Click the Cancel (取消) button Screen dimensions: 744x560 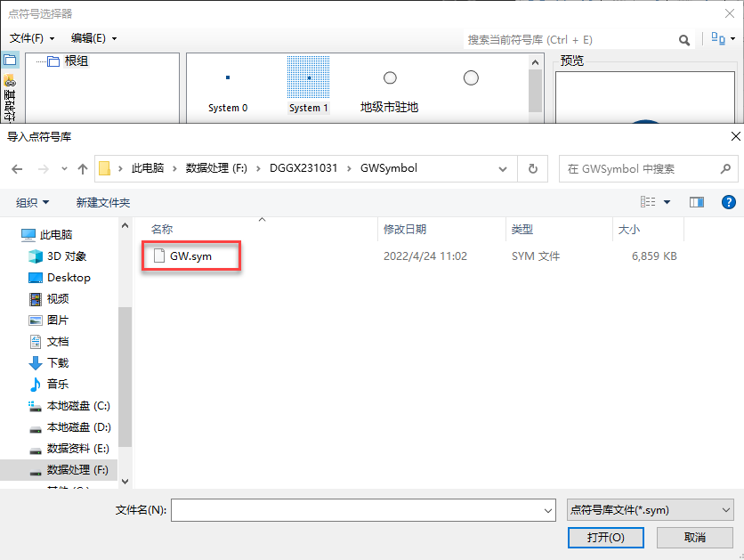[x=694, y=537]
